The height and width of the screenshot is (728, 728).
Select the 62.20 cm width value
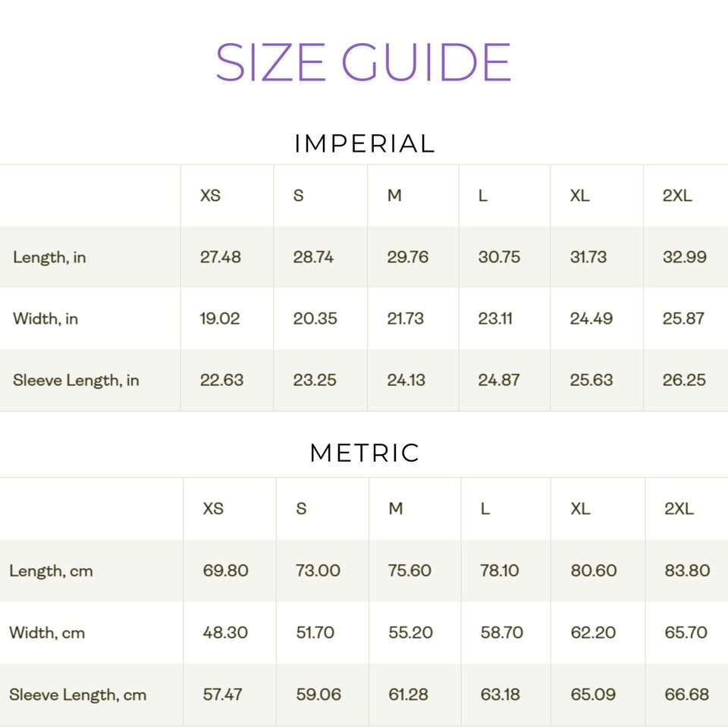[x=593, y=632]
